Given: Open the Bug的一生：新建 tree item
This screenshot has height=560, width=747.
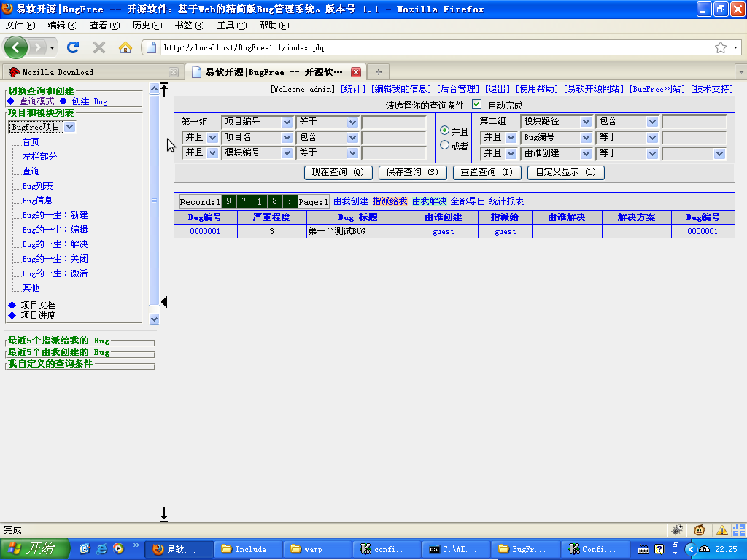Looking at the screenshot, I should 55,215.
